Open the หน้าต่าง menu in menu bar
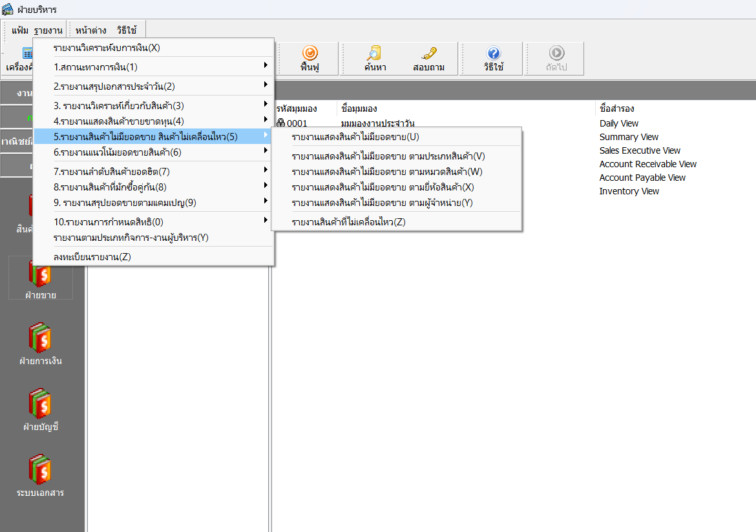 pyautogui.click(x=90, y=30)
